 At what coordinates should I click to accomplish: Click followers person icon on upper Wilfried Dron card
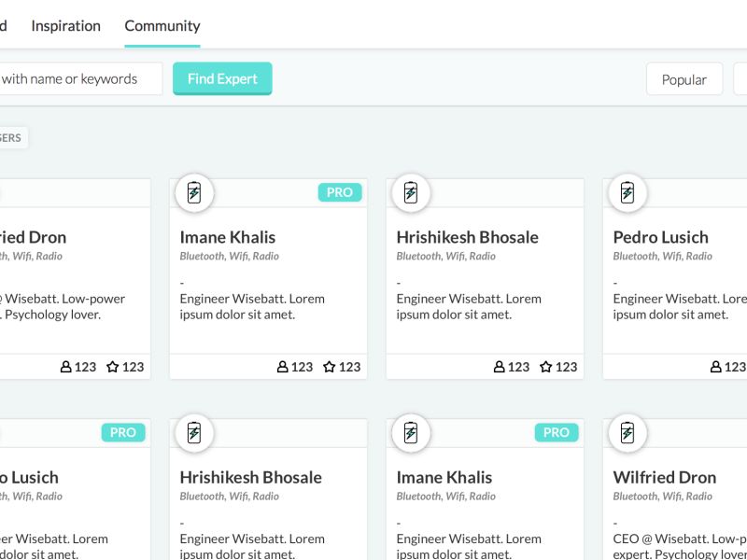(65, 367)
